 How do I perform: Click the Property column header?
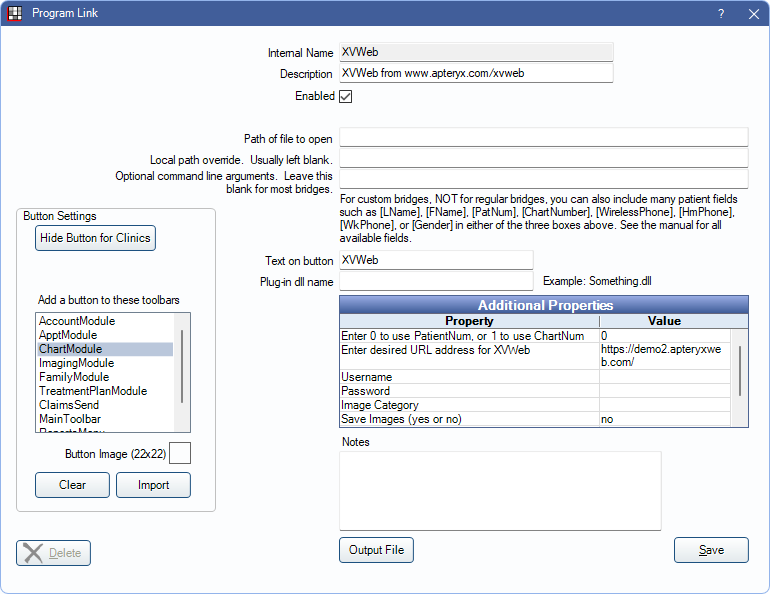pyautogui.click(x=469, y=321)
